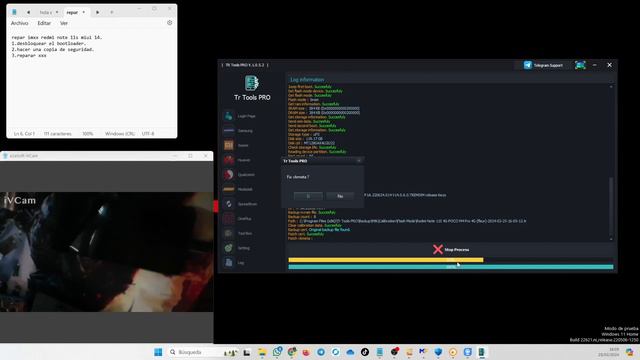Click UTF-8 encoding in Notepad status bar

(148, 133)
